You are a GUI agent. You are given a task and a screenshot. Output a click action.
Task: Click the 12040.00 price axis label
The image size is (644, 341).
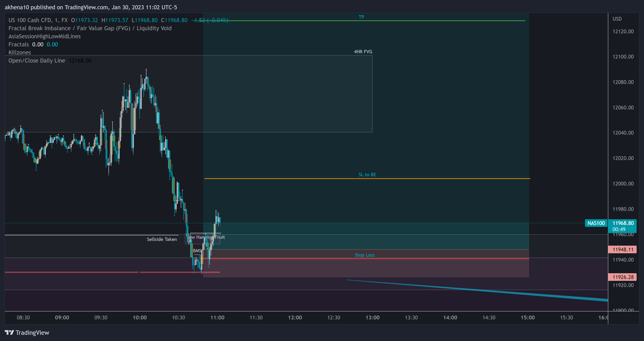[623, 133]
